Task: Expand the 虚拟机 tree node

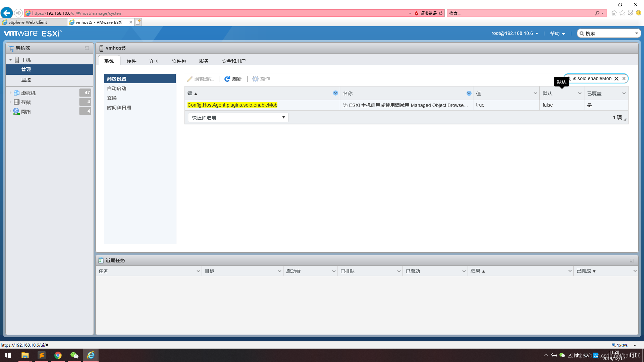Action: click(x=10, y=93)
